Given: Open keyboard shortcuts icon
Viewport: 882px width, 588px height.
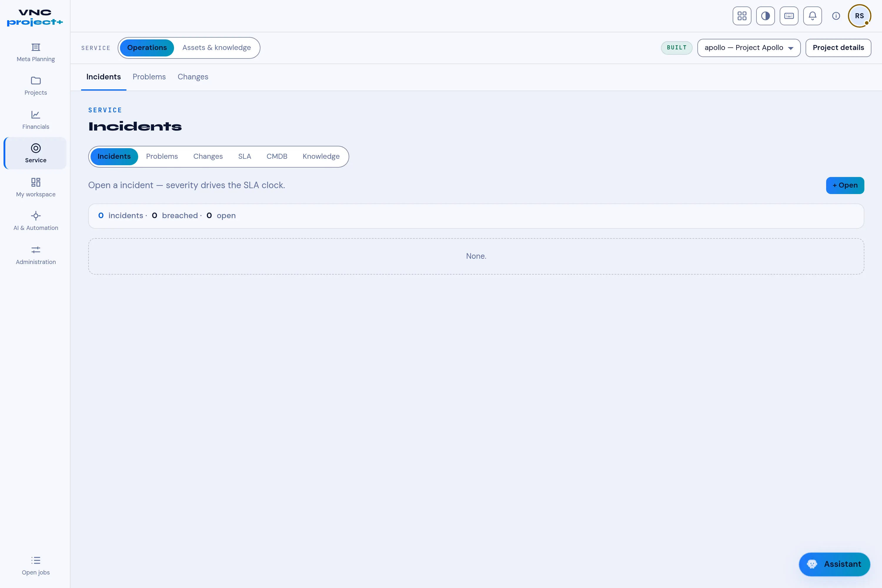Looking at the screenshot, I should (789, 16).
